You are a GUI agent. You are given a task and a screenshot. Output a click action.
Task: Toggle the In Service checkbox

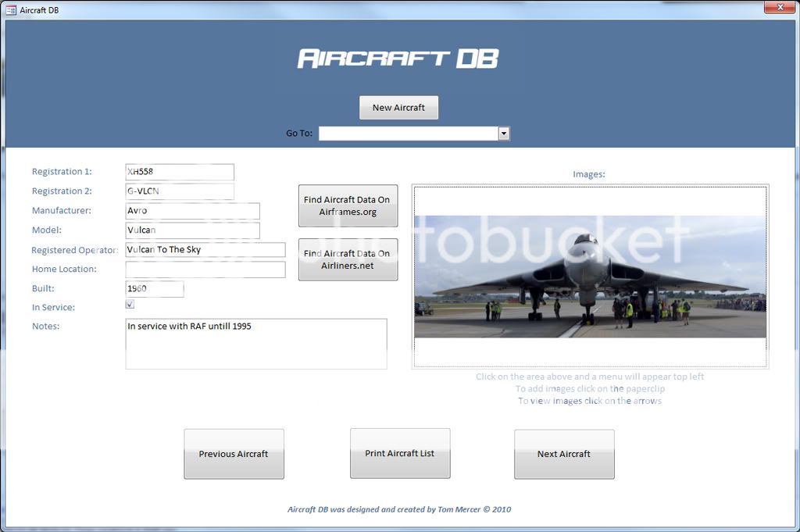(x=130, y=304)
